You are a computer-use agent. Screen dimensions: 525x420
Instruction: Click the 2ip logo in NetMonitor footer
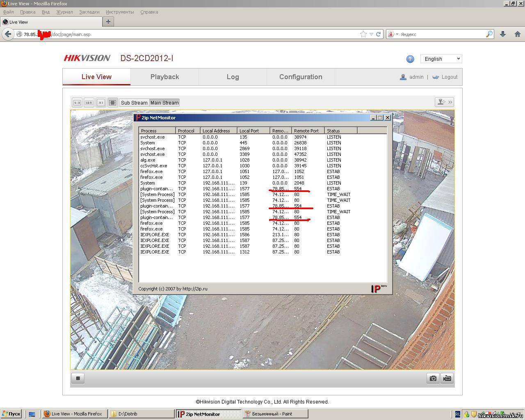[x=379, y=289]
